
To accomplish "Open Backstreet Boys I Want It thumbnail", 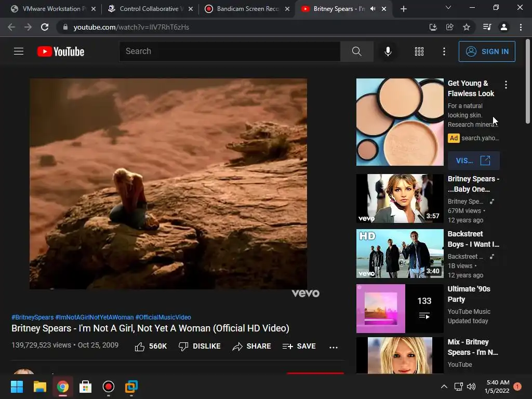I will (400, 254).
